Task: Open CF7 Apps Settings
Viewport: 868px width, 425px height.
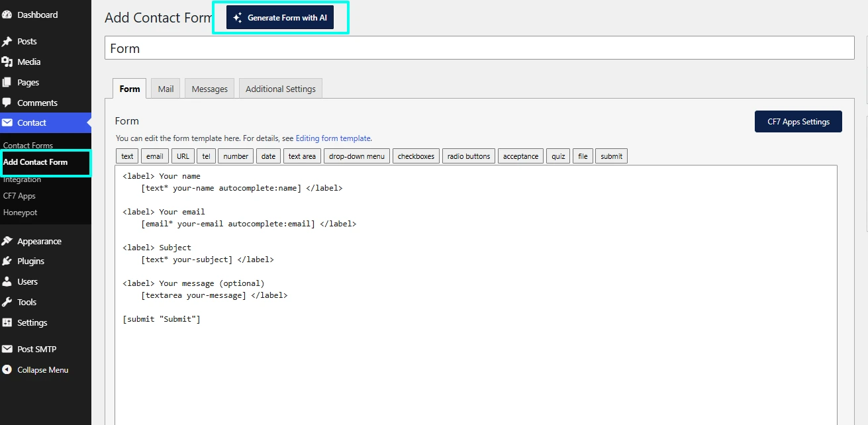Action: [798, 122]
